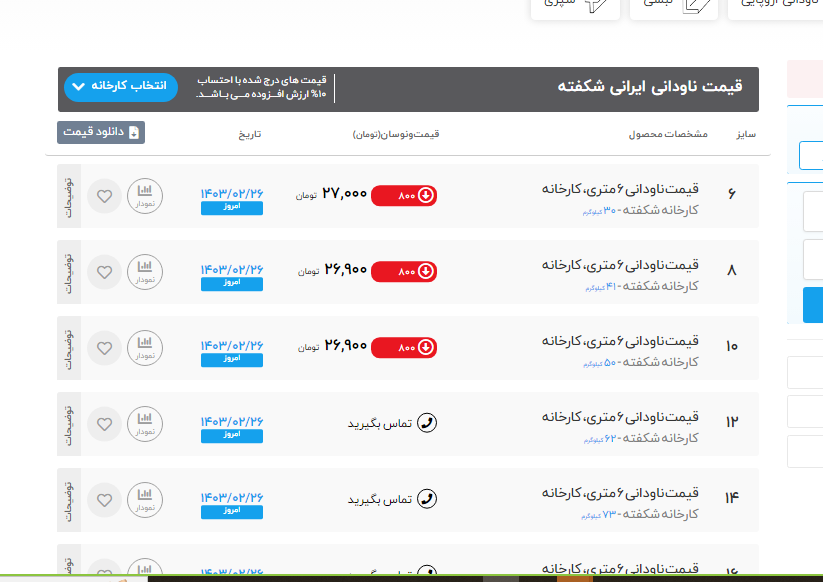Favorite the size 10 gutter with heart icon

[x=104, y=347]
